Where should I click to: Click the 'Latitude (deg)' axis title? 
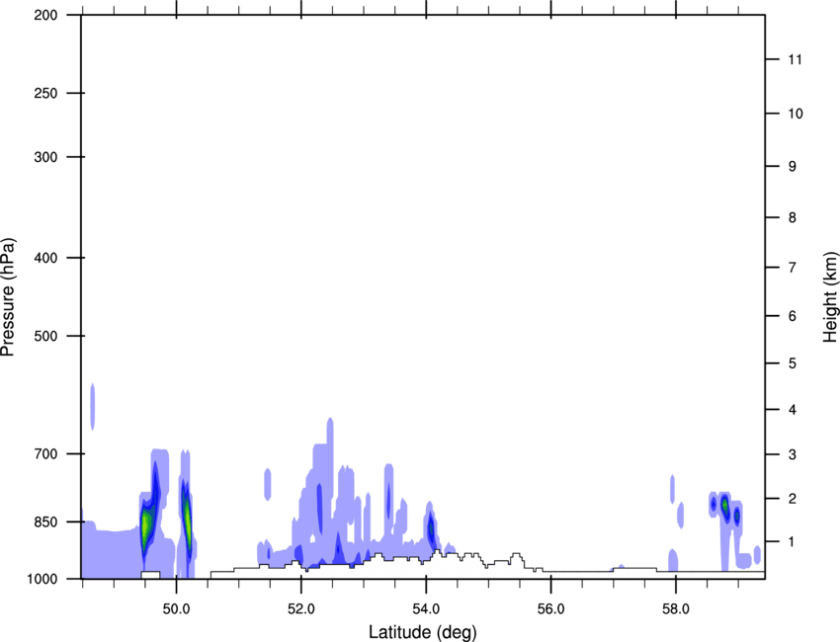423,632
